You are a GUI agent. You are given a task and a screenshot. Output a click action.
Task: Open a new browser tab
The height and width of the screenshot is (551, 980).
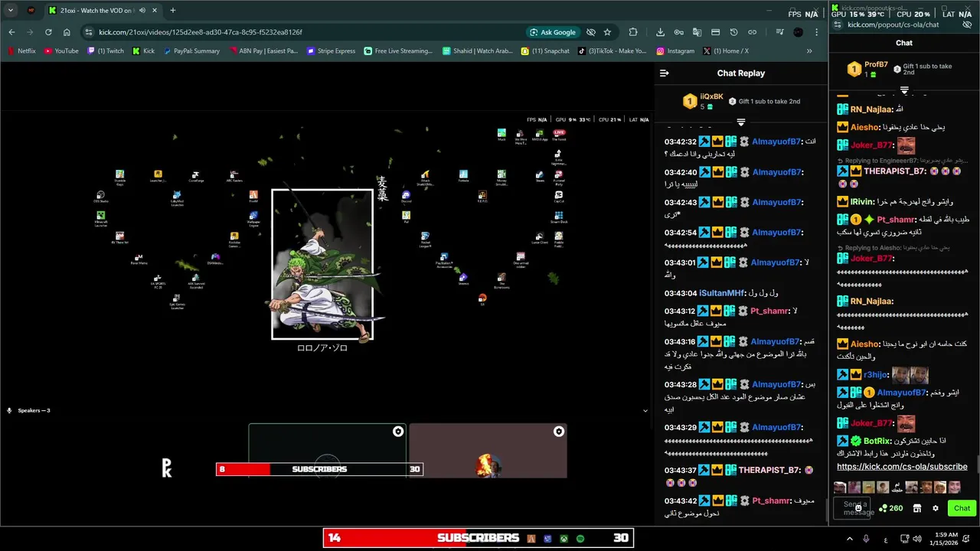click(172, 10)
